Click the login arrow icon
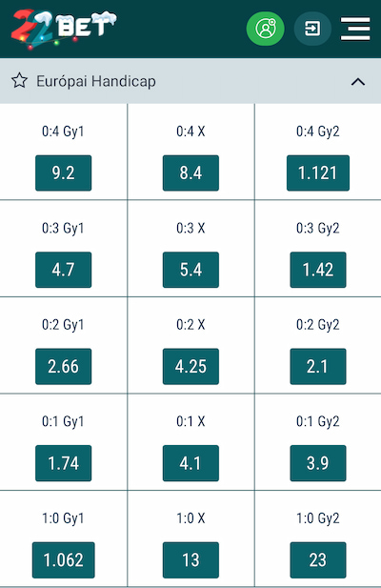This screenshot has width=381, height=588. point(312,29)
